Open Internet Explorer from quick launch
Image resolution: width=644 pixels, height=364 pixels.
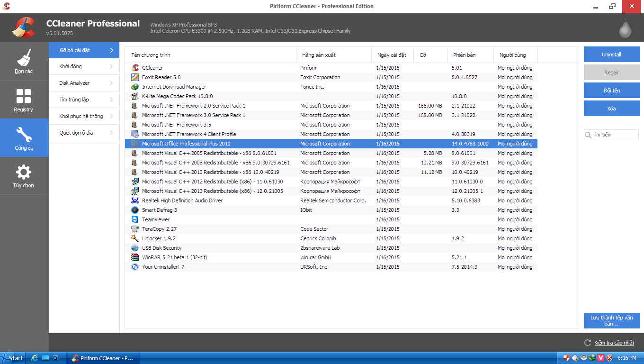click(34, 358)
